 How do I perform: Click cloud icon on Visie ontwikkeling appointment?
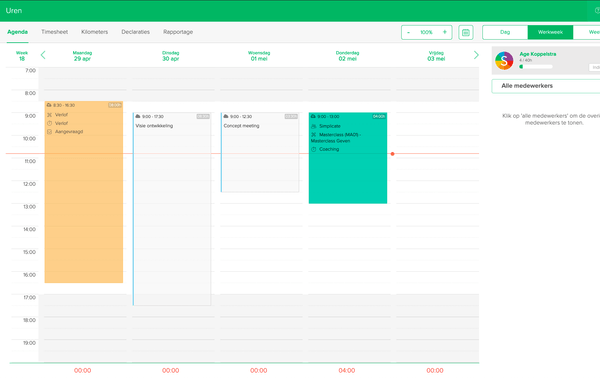138,116
